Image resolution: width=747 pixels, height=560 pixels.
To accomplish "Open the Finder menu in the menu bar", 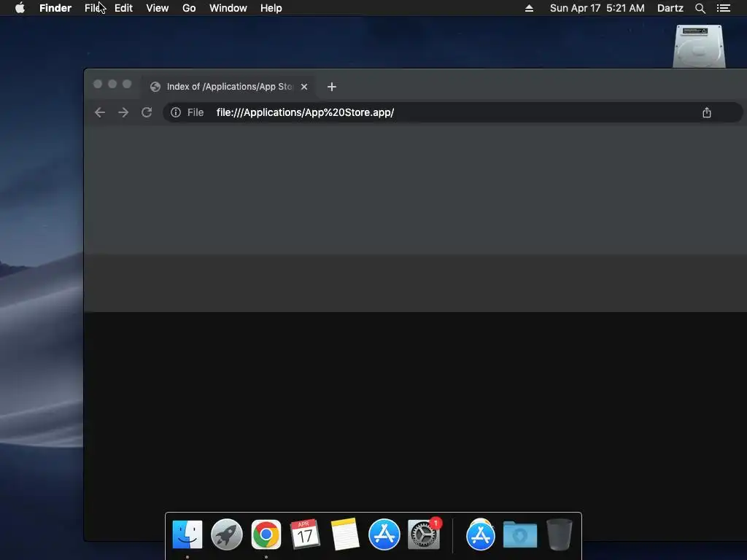I will click(55, 8).
